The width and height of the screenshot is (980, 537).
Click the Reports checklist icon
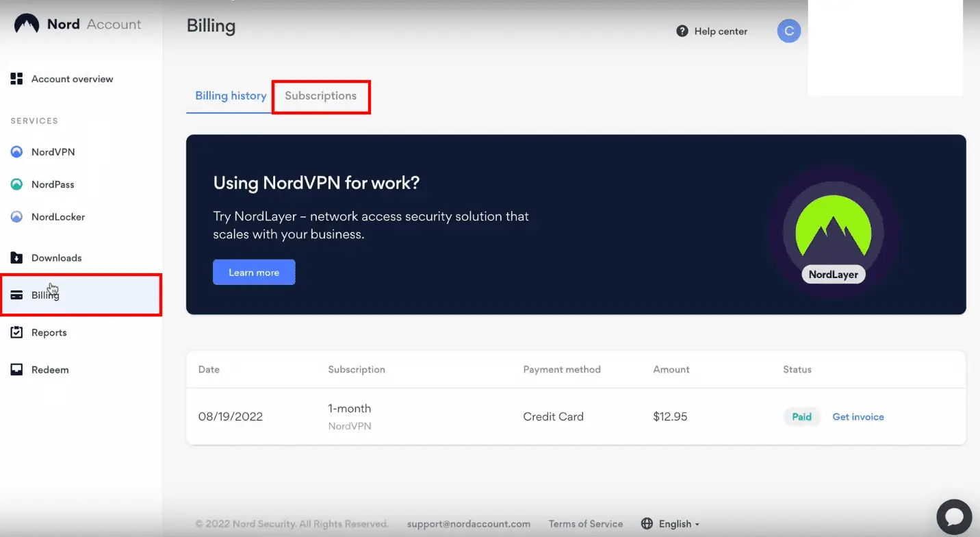17,332
